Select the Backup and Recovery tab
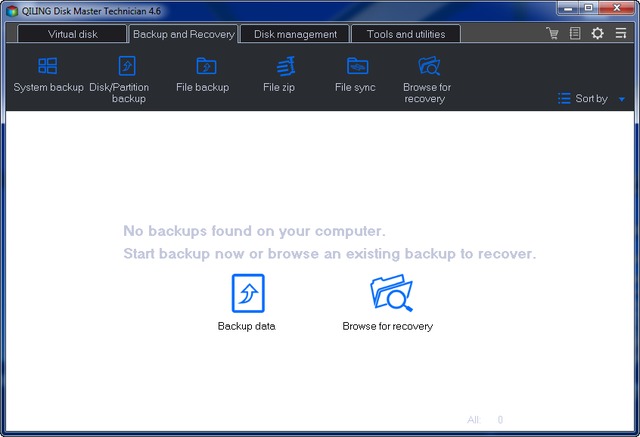The width and height of the screenshot is (640, 437). point(183,34)
